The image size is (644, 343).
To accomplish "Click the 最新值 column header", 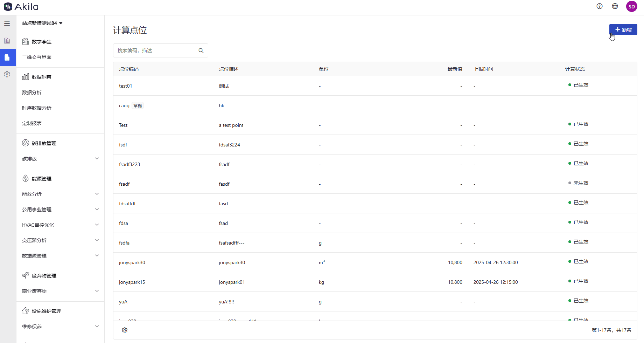I will pos(455,69).
